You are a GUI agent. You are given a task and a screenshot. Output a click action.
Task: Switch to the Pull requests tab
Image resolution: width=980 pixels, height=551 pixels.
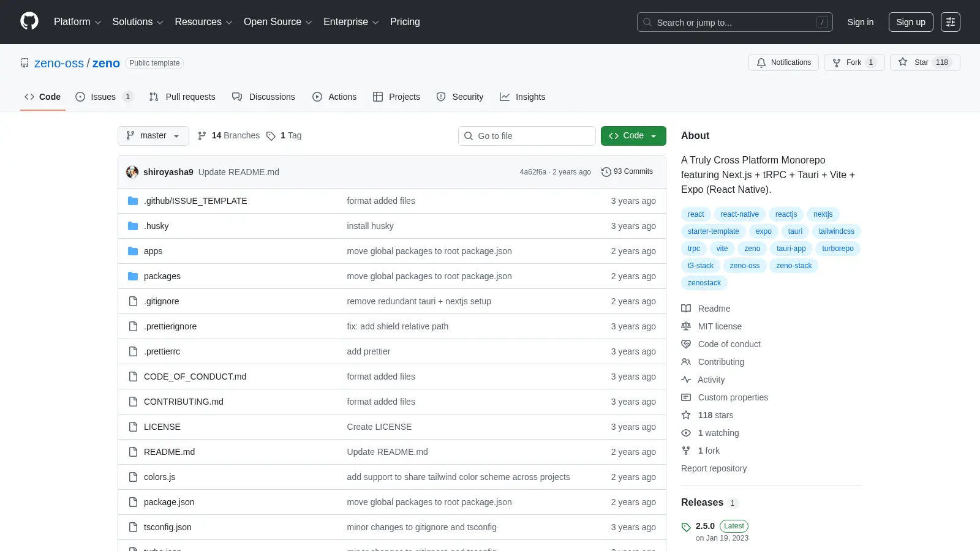182,97
